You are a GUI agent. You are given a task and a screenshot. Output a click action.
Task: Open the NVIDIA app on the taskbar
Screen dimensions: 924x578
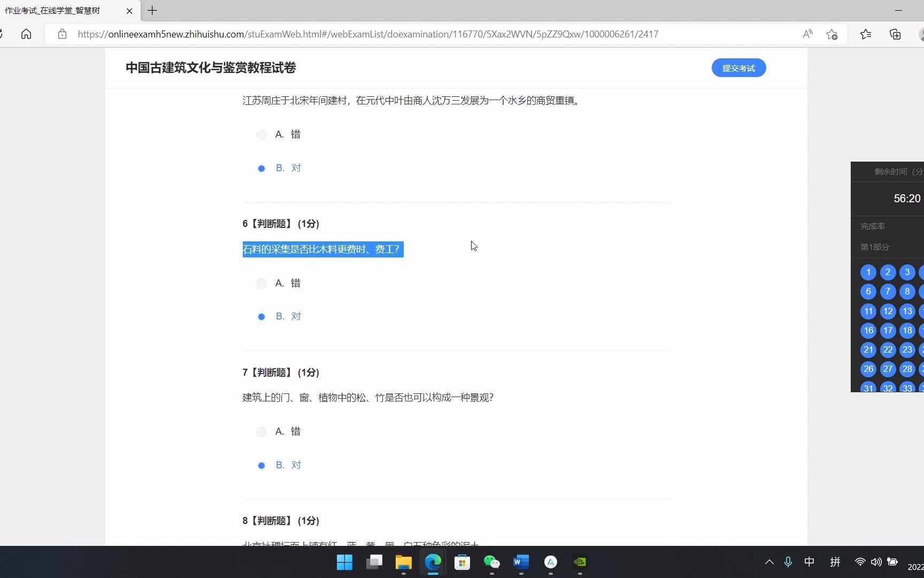pyautogui.click(x=580, y=562)
